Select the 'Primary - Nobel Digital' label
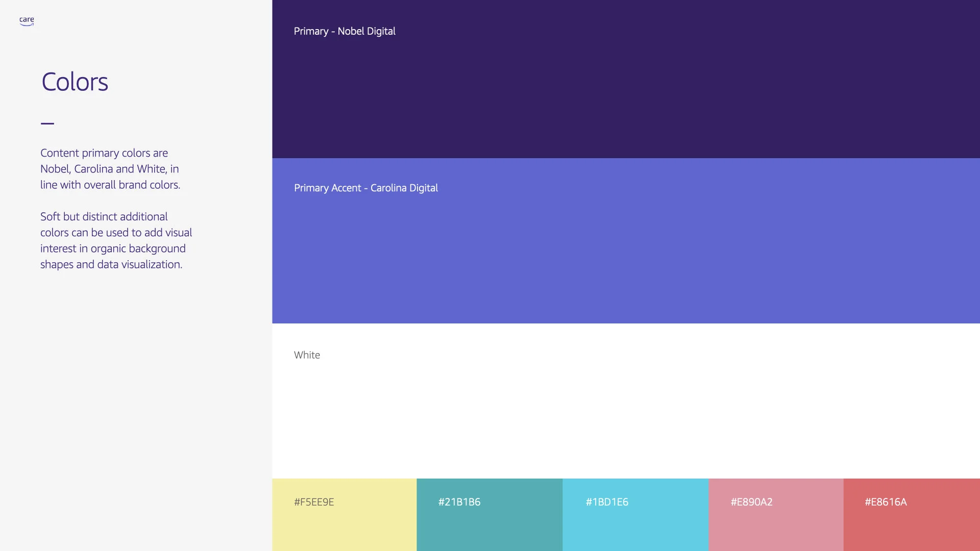This screenshot has width=980, height=551. (x=345, y=31)
